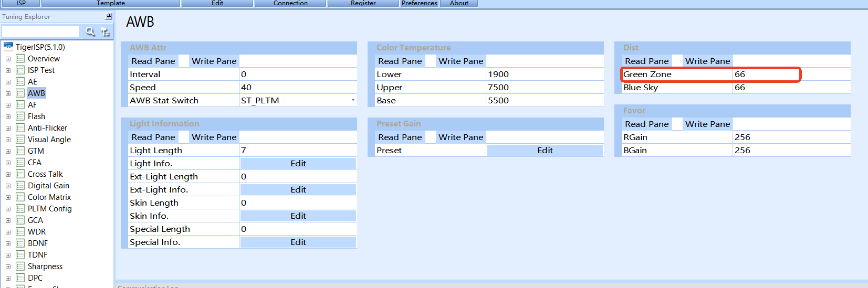The image size is (868, 288).
Task: Click the list icon next to BDNF
Action: 20,243
